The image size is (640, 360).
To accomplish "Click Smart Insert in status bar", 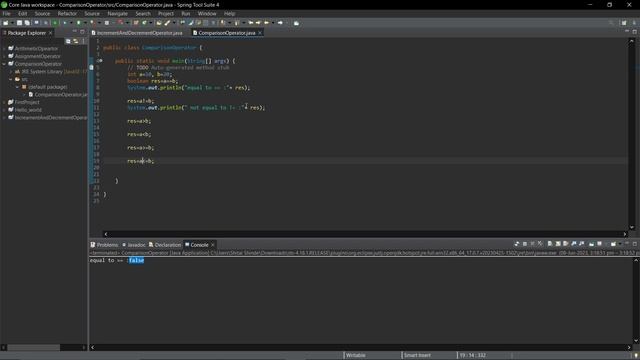I will [417, 355].
